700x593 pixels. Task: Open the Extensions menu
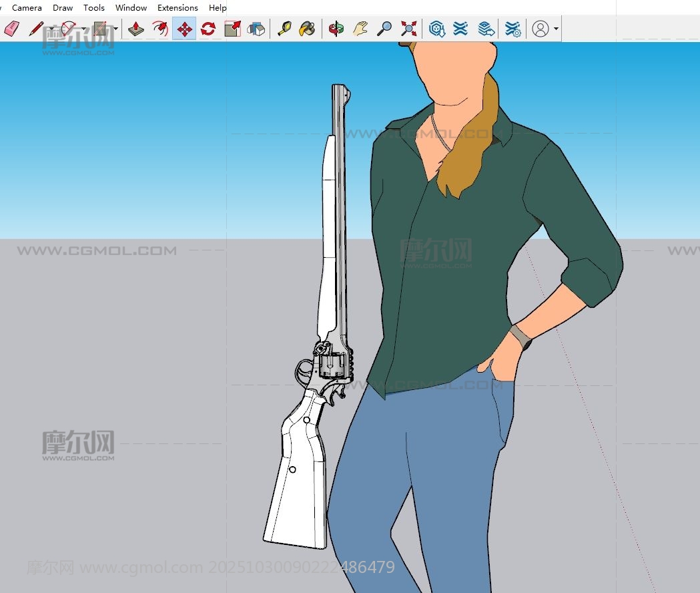point(178,8)
